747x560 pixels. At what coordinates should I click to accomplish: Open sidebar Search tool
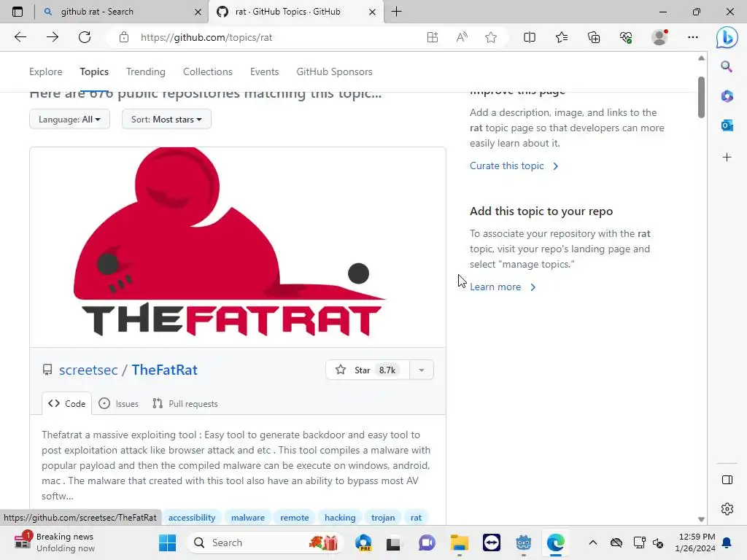tap(727, 66)
